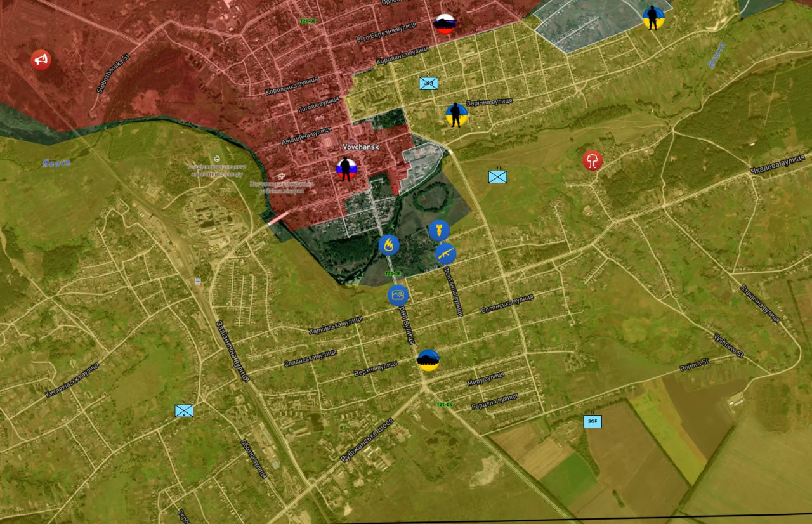Click Russian soldier marker under Vovchansk label
The width and height of the screenshot is (812, 524).
click(346, 169)
